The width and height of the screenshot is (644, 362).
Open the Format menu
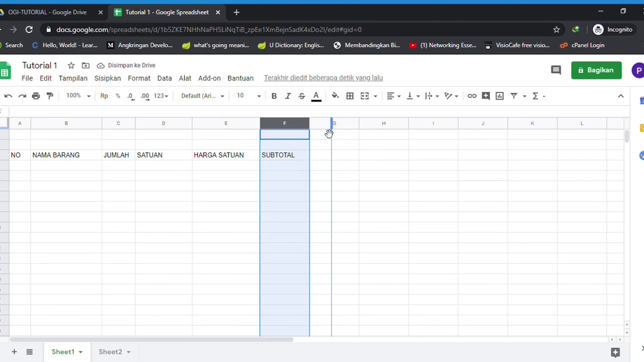(x=139, y=78)
